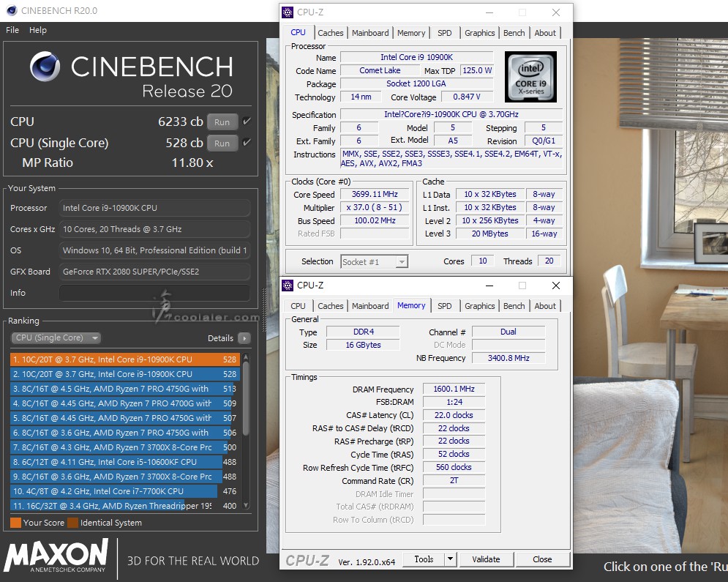Run the CPU (Single Core) benchmark
Viewport: 728px width, 582px height.
coord(222,143)
